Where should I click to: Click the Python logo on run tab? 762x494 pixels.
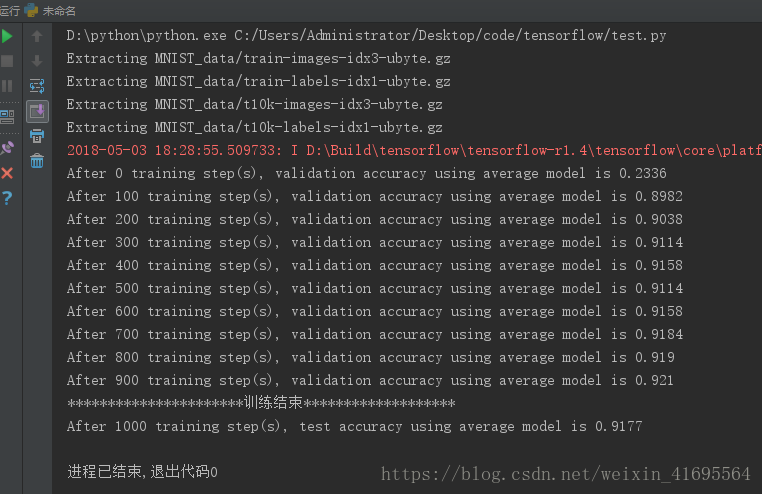click(x=31, y=10)
